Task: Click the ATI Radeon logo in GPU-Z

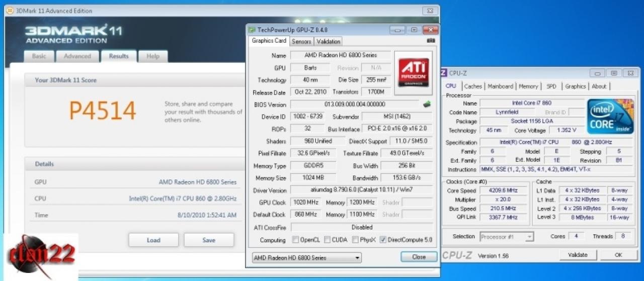Action: pos(414,73)
